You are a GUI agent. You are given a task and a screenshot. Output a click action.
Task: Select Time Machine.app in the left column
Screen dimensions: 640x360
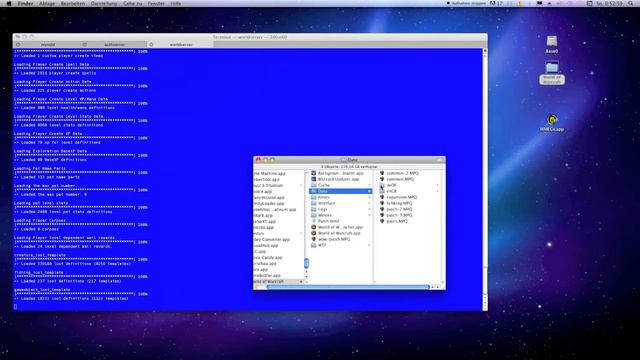pos(269,173)
